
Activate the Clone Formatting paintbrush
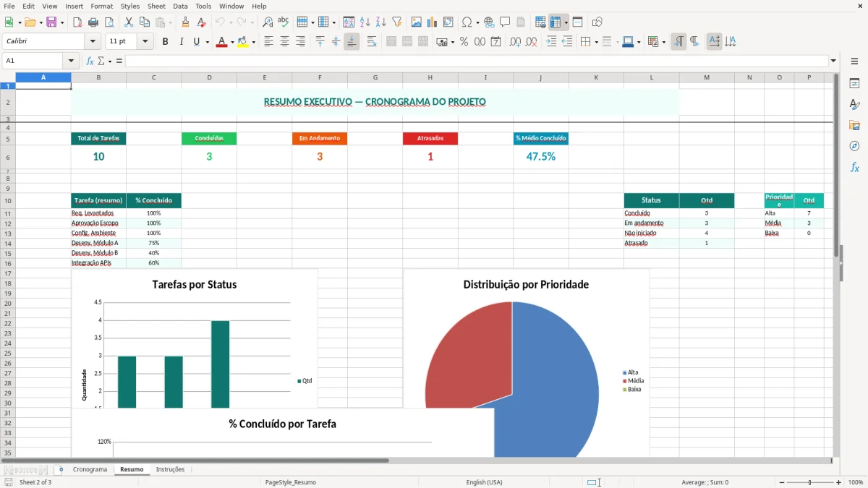[x=186, y=22]
